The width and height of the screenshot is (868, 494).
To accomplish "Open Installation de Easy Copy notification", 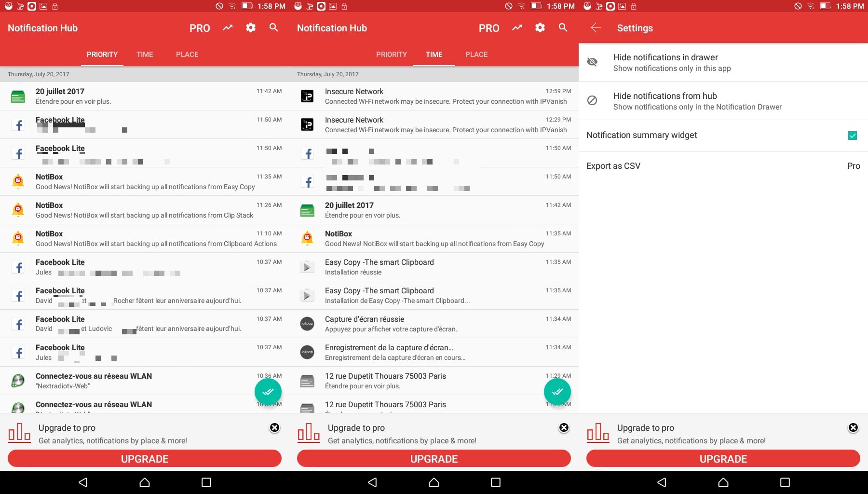I will [x=434, y=295].
